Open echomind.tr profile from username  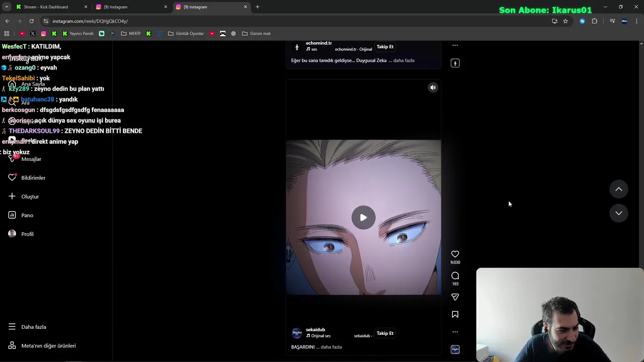pyautogui.click(x=318, y=43)
